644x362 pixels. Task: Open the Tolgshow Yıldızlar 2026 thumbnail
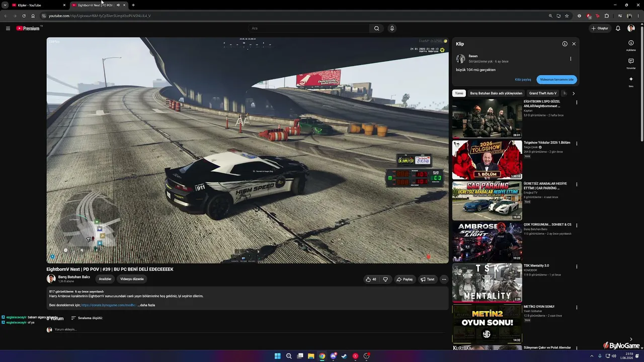tap(487, 160)
